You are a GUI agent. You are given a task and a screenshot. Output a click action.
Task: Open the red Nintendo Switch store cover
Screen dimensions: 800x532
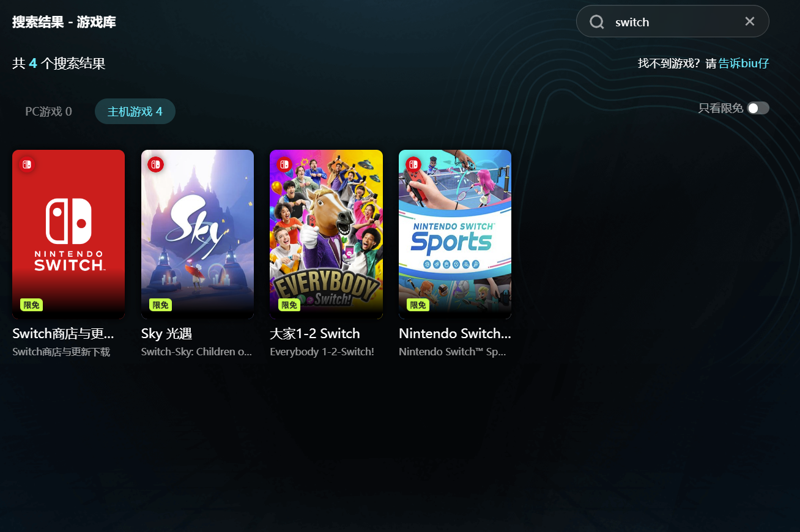coord(69,234)
